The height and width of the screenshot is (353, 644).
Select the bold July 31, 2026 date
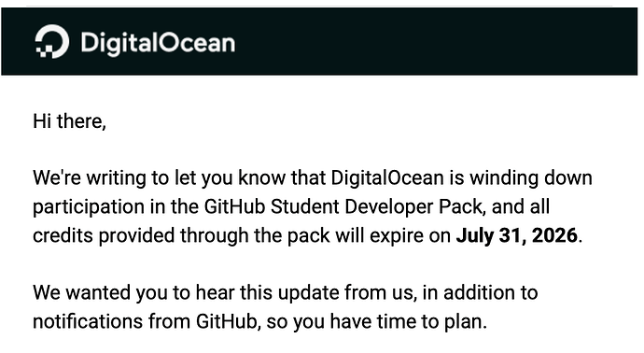click(x=517, y=235)
